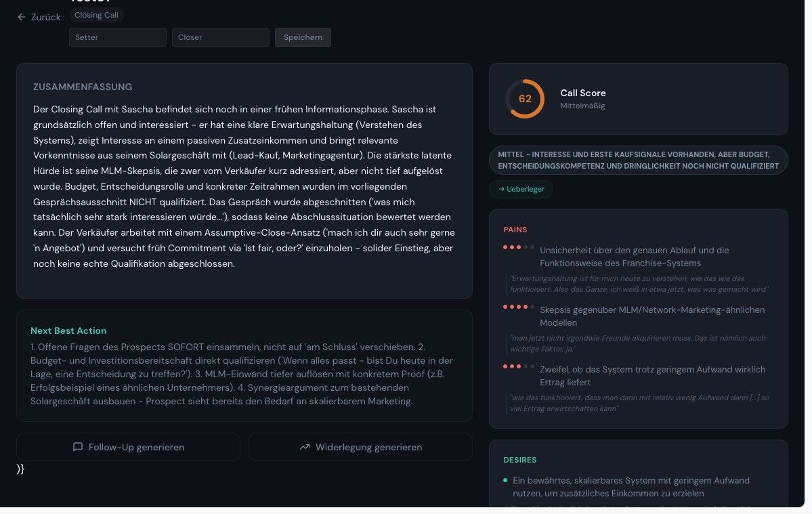
Task: Click the green bullet in the Desires list
Action: [x=505, y=480]
